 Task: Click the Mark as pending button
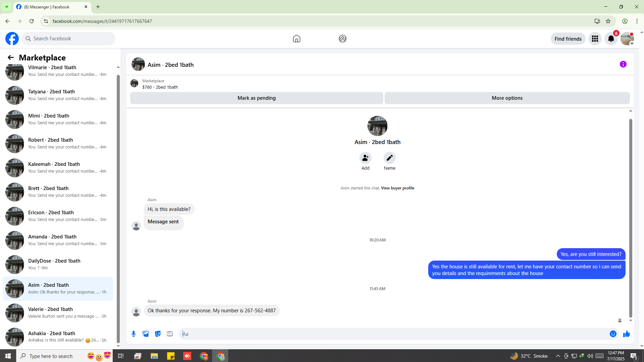(x=257, y=98)
